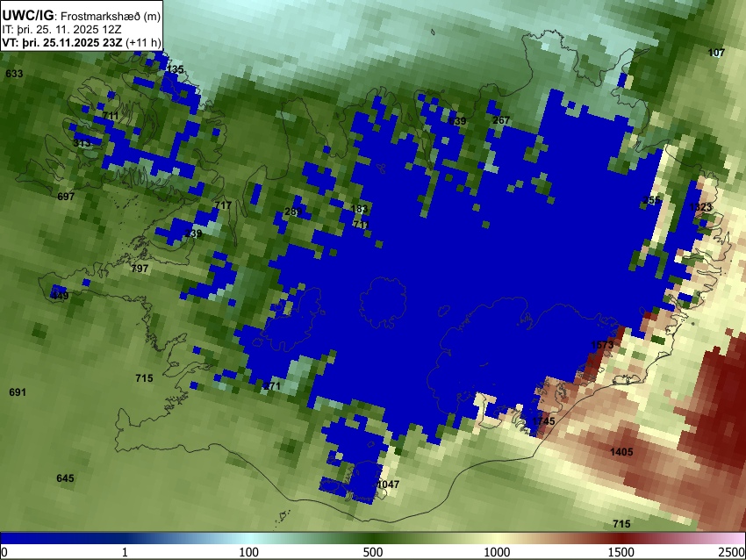Screen dimensions: 746x560
Task: Click the map value 239
Action: pos(193,233)
